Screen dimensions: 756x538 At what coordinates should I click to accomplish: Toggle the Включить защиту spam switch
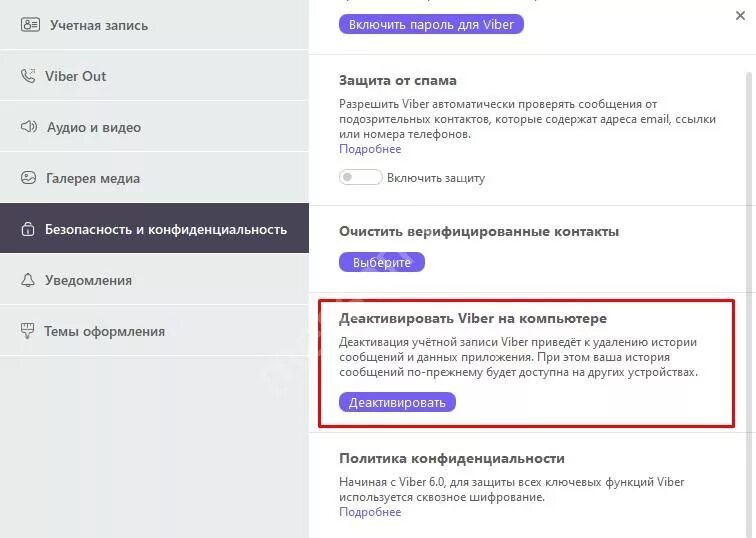point(361,177)
